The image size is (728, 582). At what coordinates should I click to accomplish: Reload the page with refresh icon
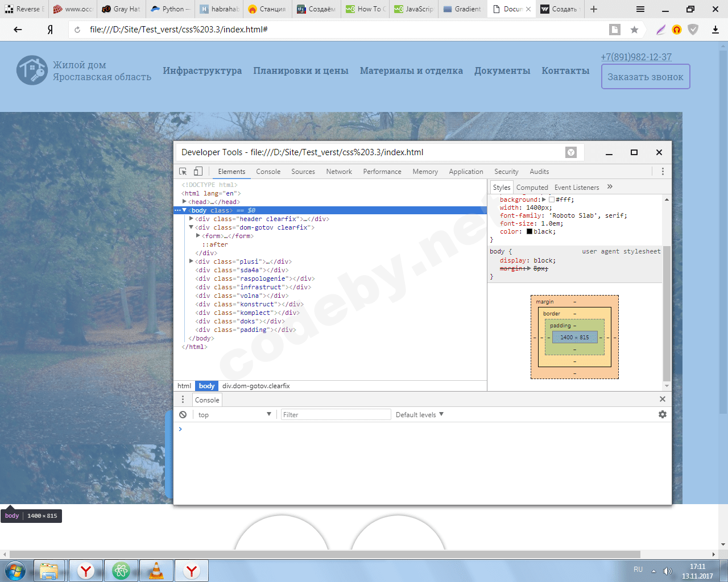click(x=77, y=30)
